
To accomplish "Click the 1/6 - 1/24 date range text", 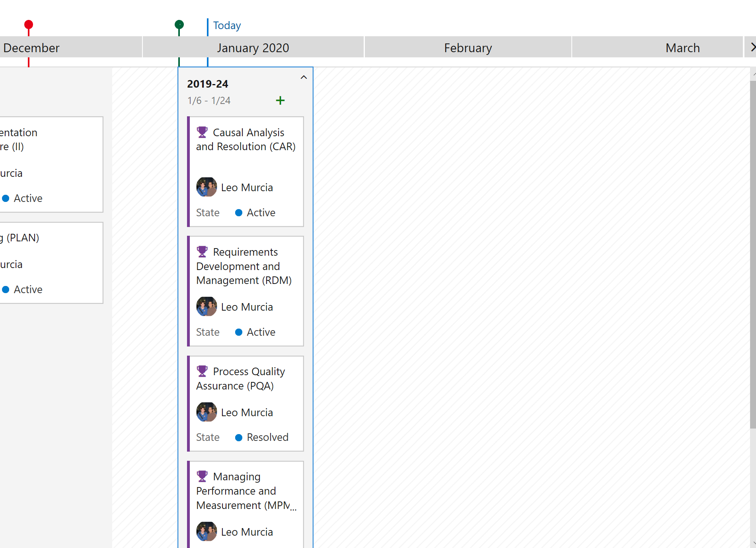I will point(209,100).
